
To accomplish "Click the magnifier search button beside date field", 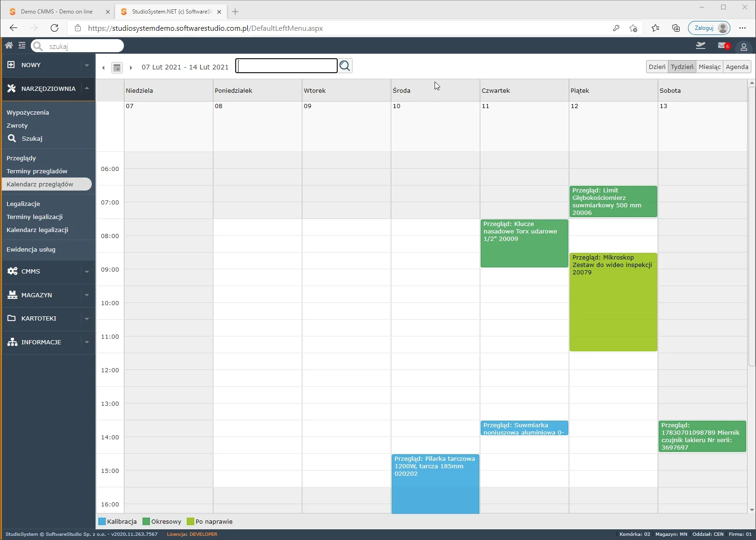I will pos(345,66).
